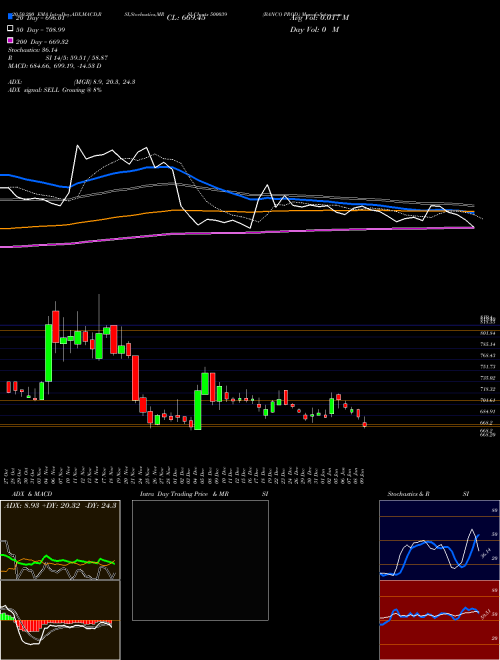Click the 'Intra Day Trading Price & MR' title
This screenshot has width=500, height=660.
[x=184, y=494]
